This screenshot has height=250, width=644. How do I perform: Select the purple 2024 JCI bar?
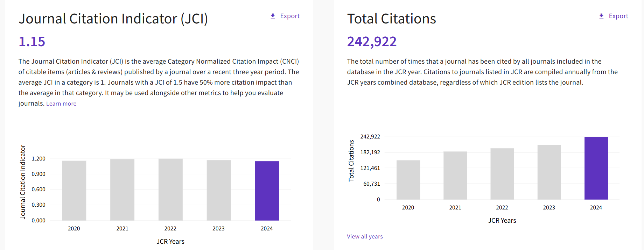click(x=267, y=191)
